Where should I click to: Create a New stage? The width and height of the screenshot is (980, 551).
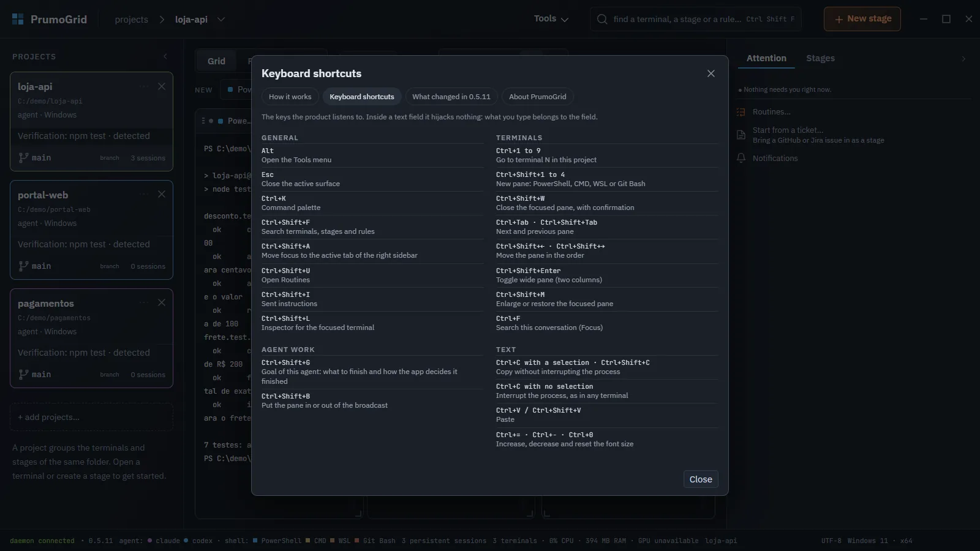(x=862, y=19)
